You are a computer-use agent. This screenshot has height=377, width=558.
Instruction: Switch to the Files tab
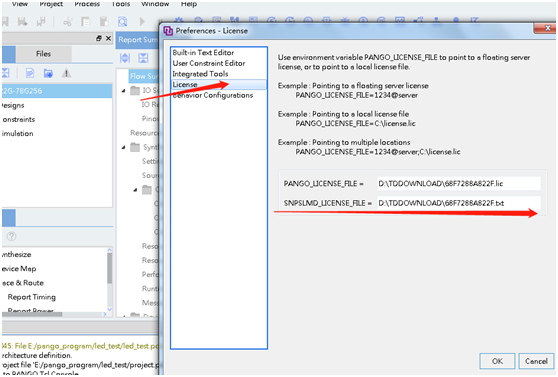43,54
